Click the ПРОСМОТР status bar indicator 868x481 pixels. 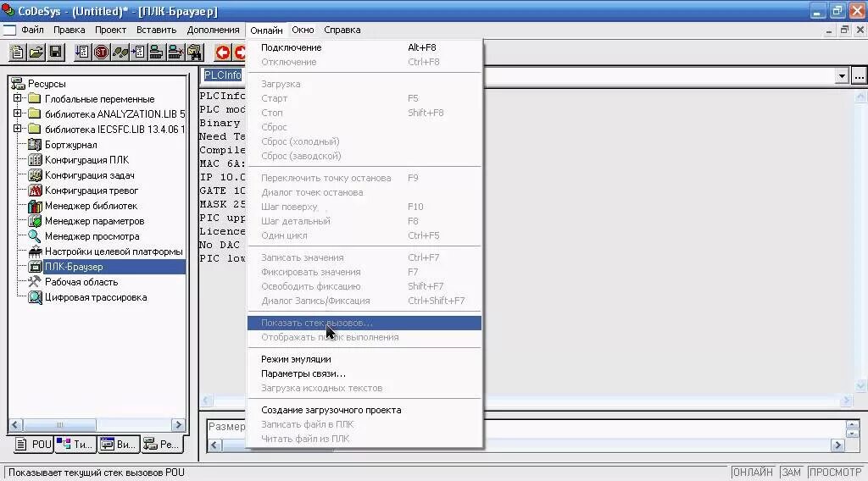(x=835, y=473)
